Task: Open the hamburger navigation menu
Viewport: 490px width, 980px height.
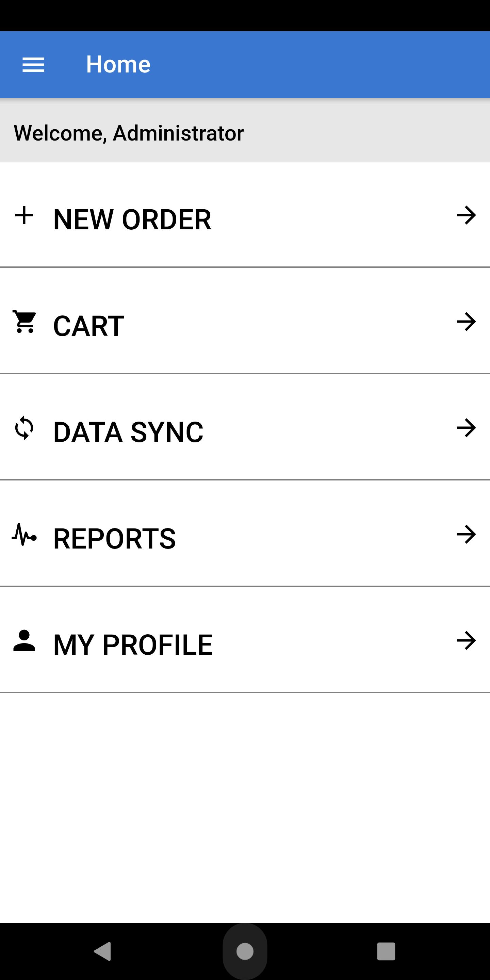Action: (x=33, y=65)
